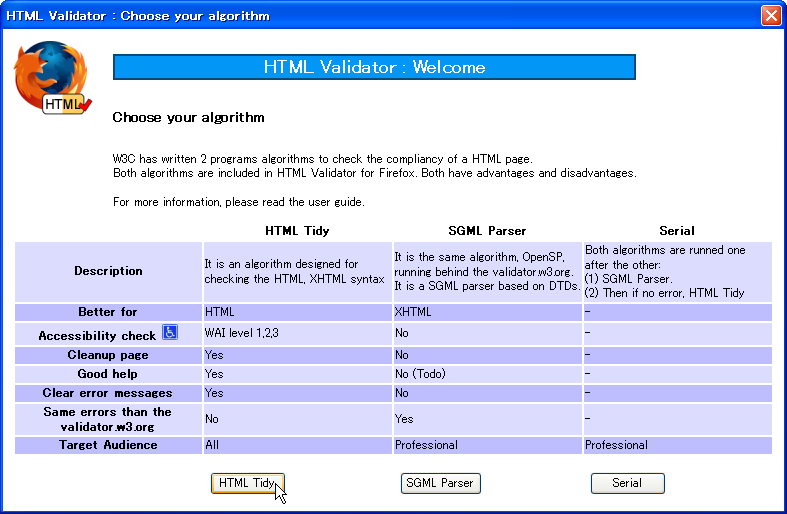Click the 'Description' row label
This screenshot has width=787, height=514.
pyautogui.click(x=108, y=271)
